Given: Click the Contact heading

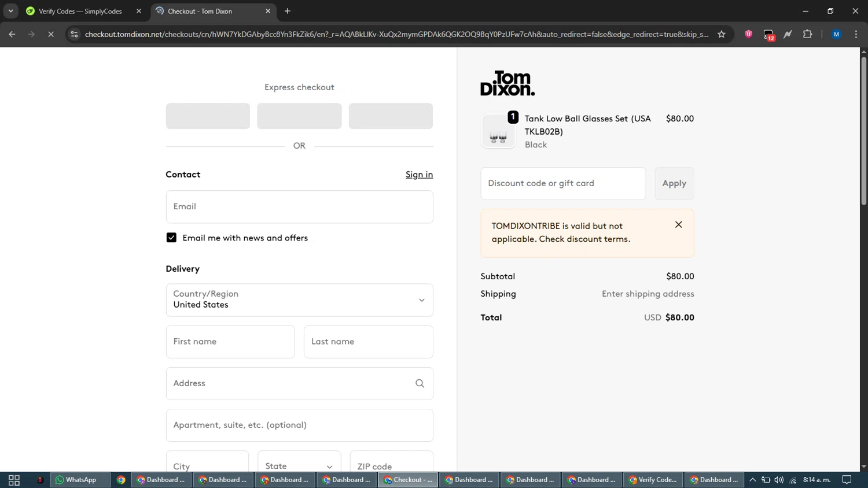Looking at the screenshot, I should (183, 175).
